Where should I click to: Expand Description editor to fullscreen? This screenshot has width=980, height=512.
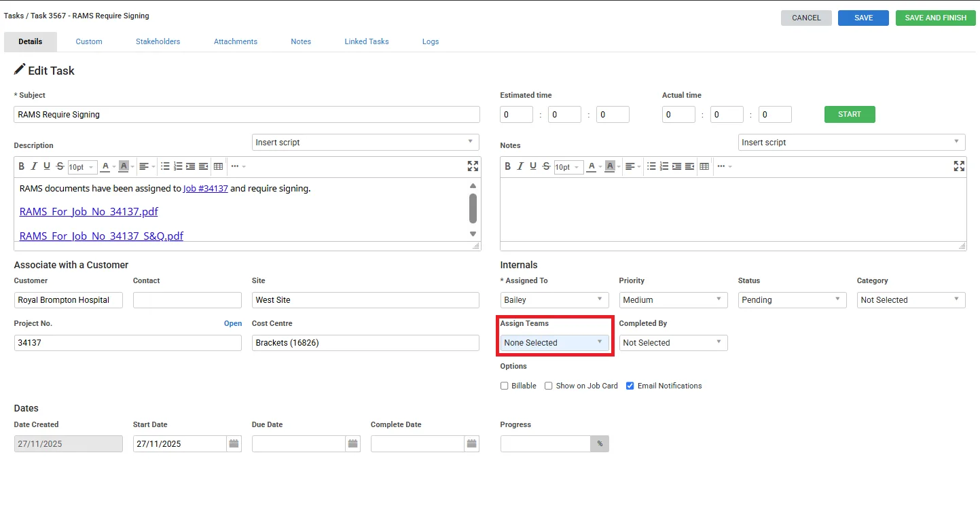(x=473, y=166)
